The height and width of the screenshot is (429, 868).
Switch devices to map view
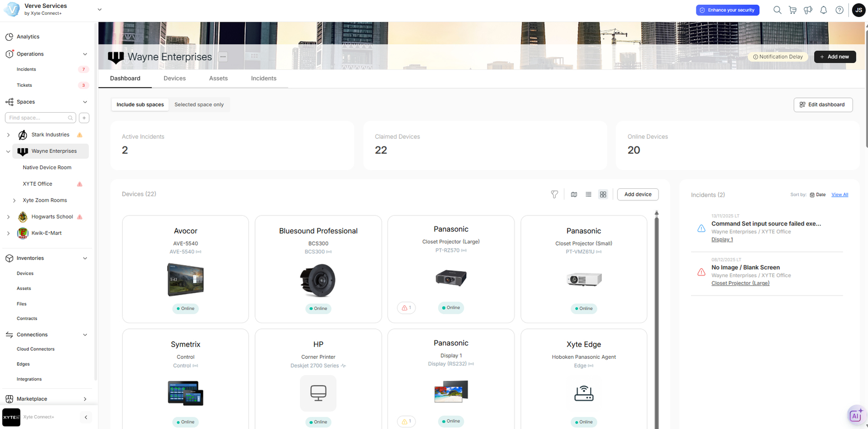click(574, 195)
